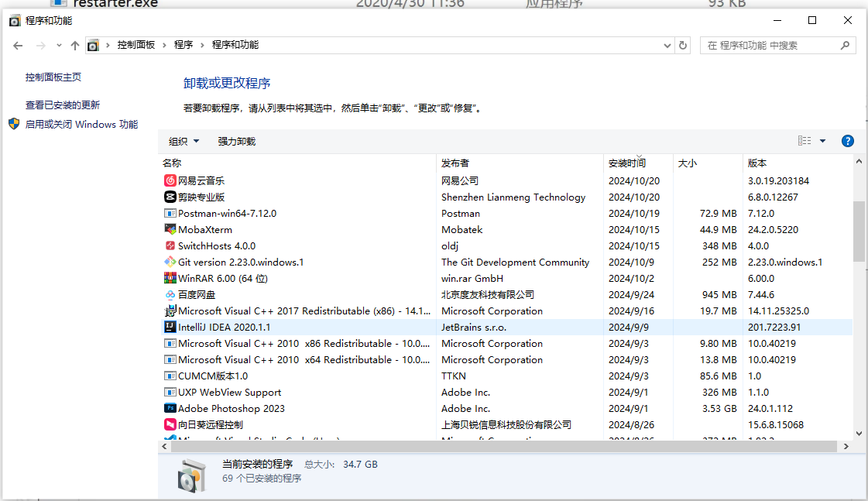Click the horizontal scrollbar left arrow
This screenshot has width=868, height=501.
pos(164,446)
